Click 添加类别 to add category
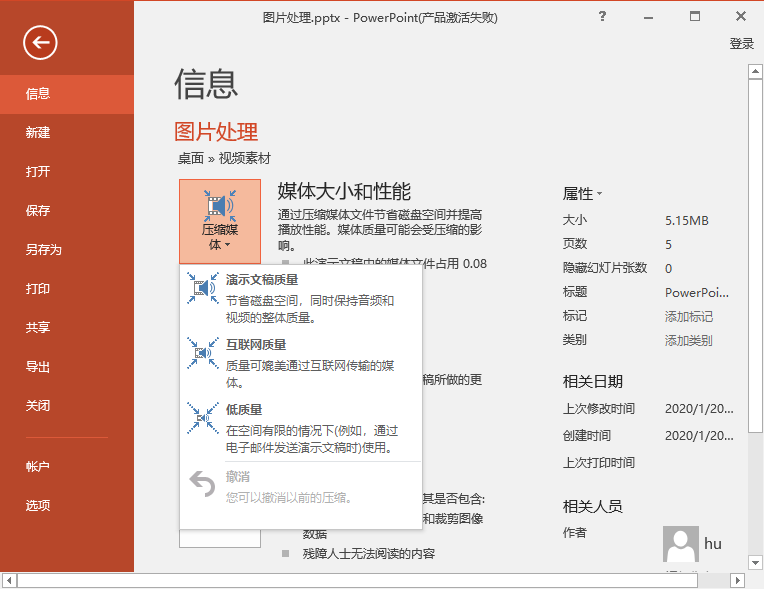The height and width of the screenshot is (589, 764). 688,341
